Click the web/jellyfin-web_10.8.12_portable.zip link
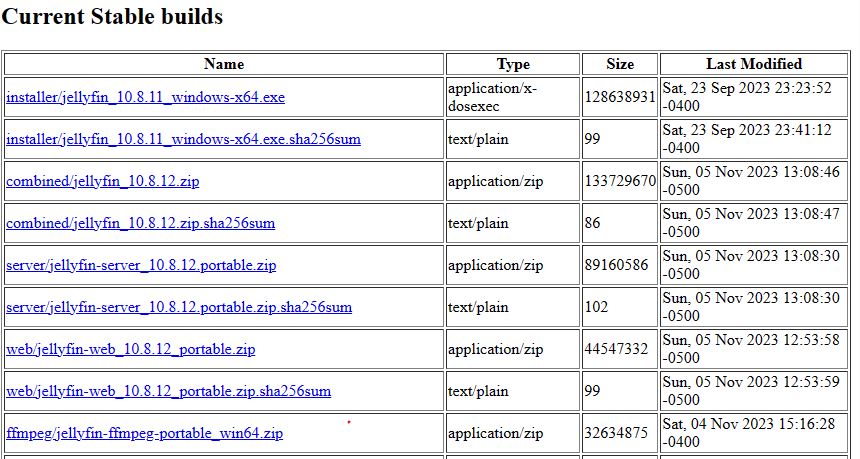This screenshot has width=860, height=459. coord(131,350)
